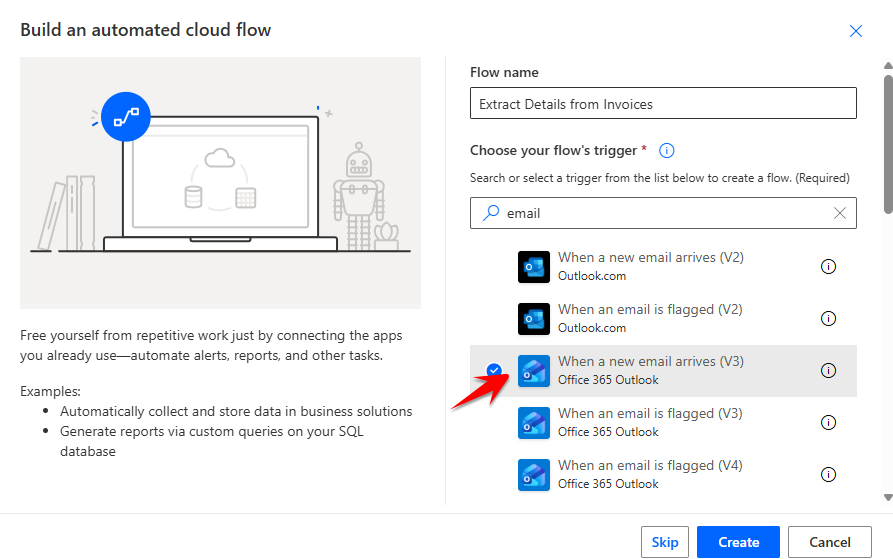893x559 pixels.
Task: Clear the trigger search box with X
Action: [840, 213]
